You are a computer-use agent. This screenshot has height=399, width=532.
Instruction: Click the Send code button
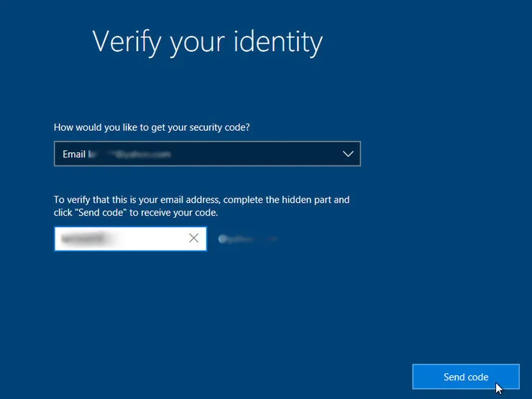pyautogui.click(x=466, y=377)
